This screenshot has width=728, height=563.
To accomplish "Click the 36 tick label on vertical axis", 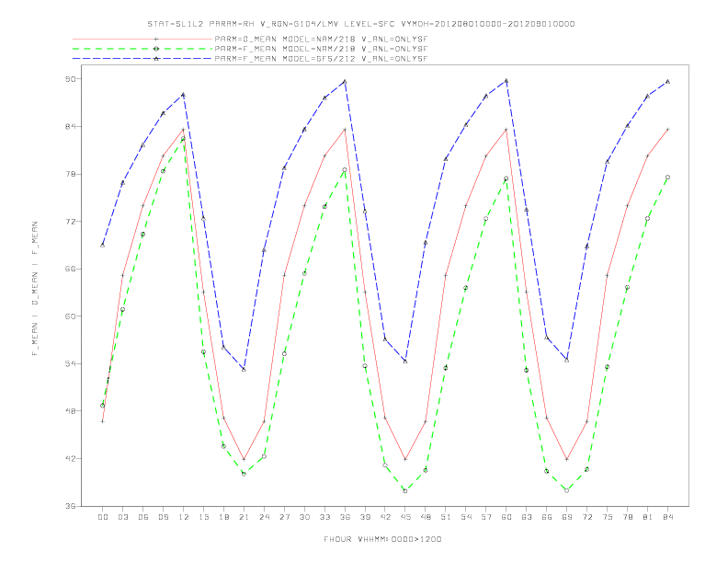I will (x=70, y=506).
